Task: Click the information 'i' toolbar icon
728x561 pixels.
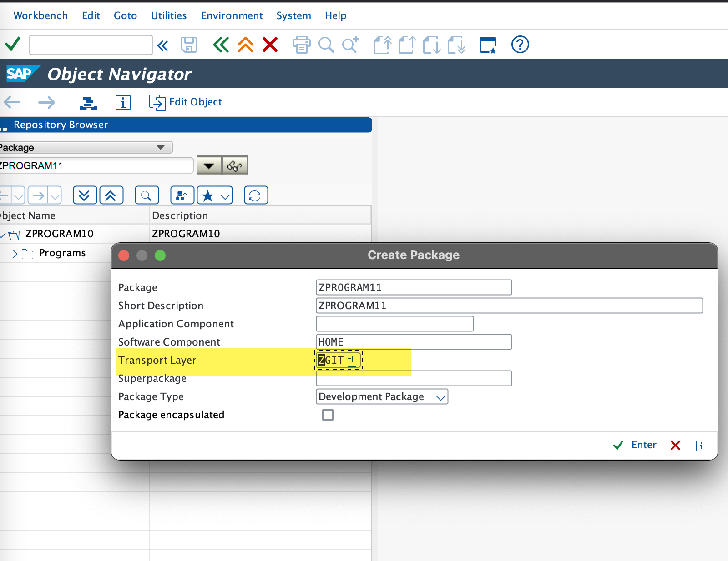Action: coord(123,102)
